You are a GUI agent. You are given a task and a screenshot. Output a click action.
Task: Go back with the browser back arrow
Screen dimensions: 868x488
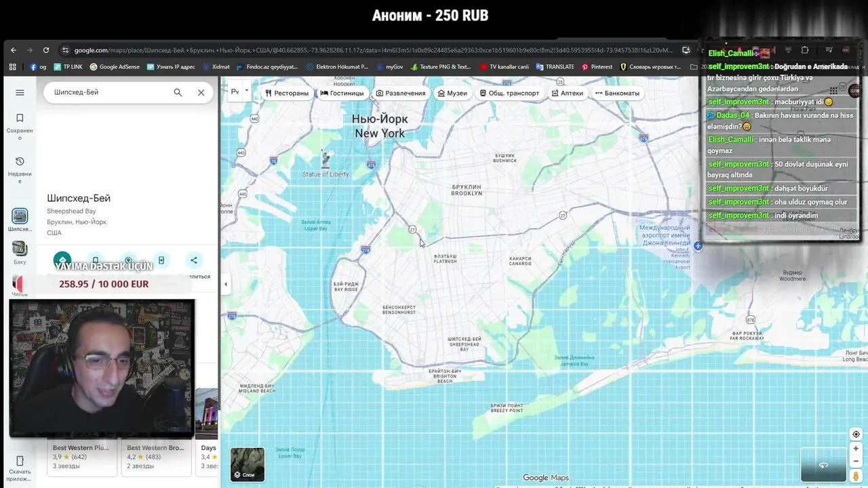point(13,50)
